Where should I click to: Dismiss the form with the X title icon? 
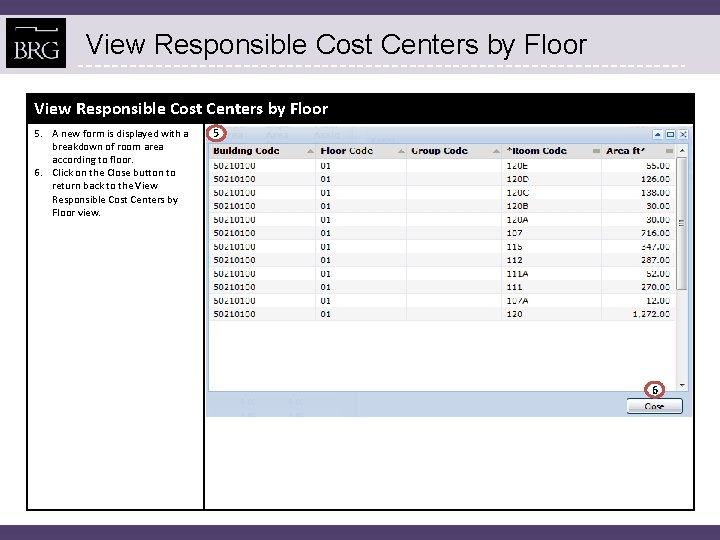pos(683,135)
